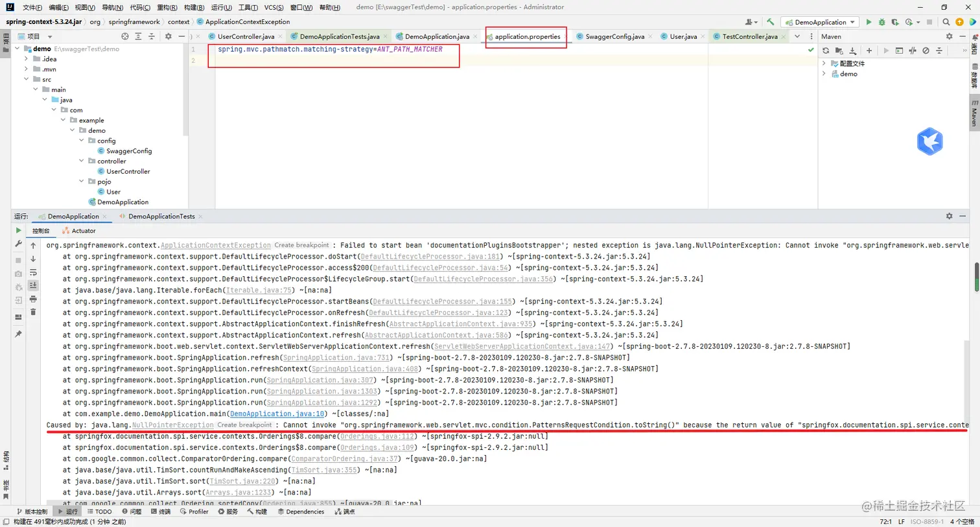Open the 运行(U) menu

tap(221, 7)
